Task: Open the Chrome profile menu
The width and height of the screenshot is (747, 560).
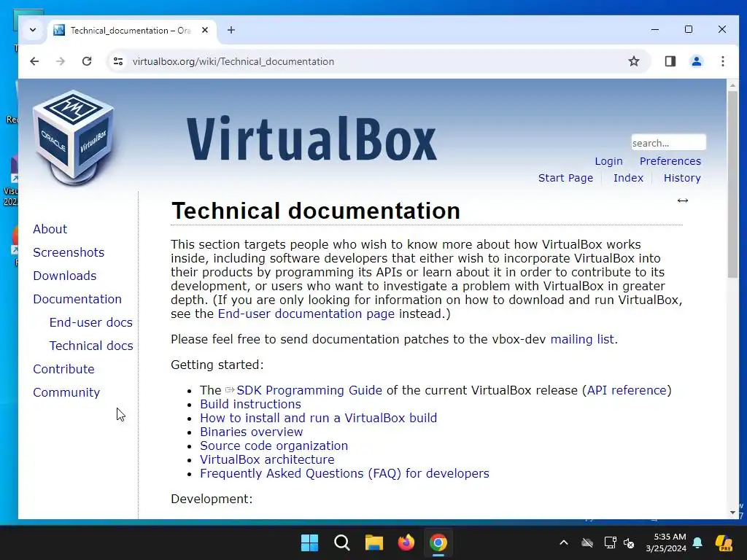Action: (x=697, y=61)
